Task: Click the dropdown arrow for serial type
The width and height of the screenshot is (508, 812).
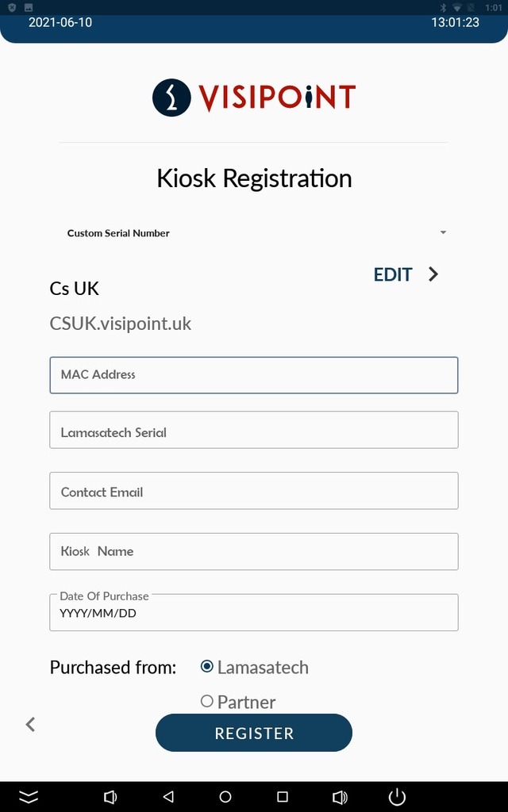Action: click(443, 232)
